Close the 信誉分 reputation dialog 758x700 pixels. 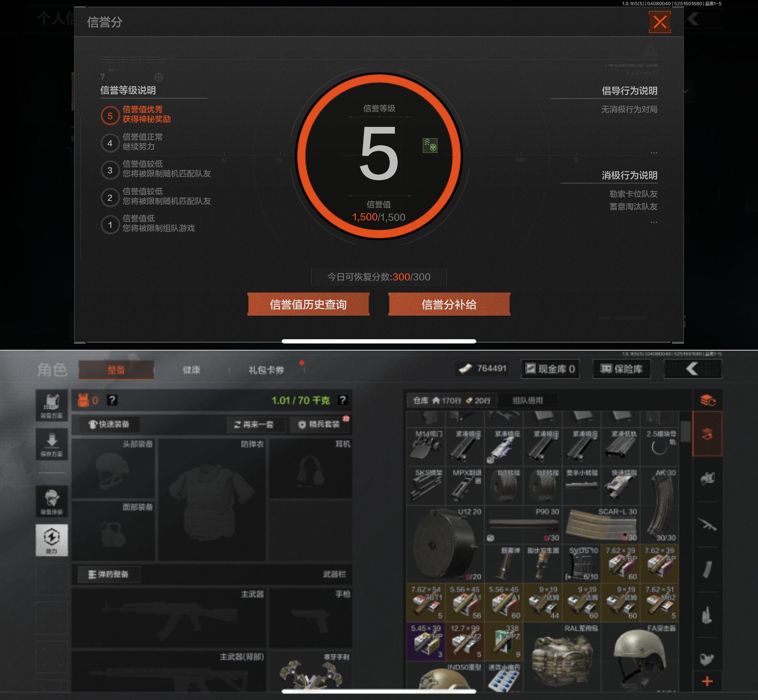(x=659, y=22)
